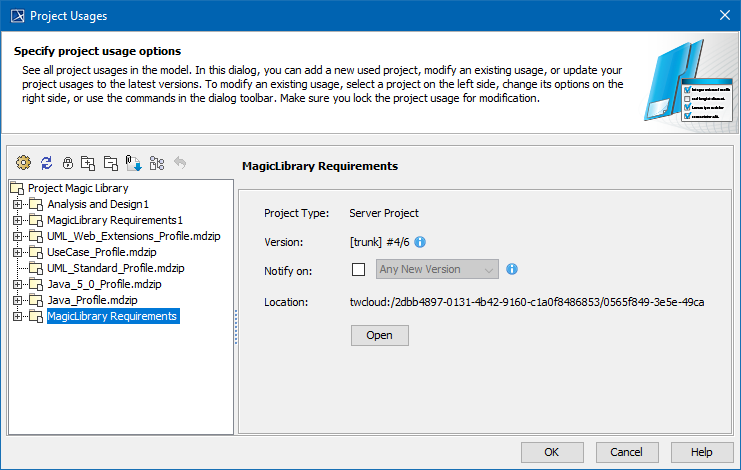Expand the Analysis and Design1 node

[x=17, y=204]
